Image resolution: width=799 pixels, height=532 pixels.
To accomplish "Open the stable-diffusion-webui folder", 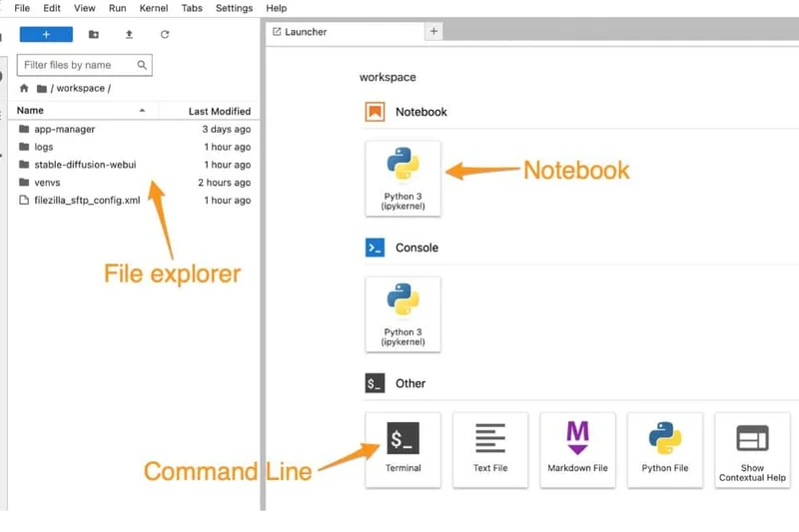I will tap(84, 165).
